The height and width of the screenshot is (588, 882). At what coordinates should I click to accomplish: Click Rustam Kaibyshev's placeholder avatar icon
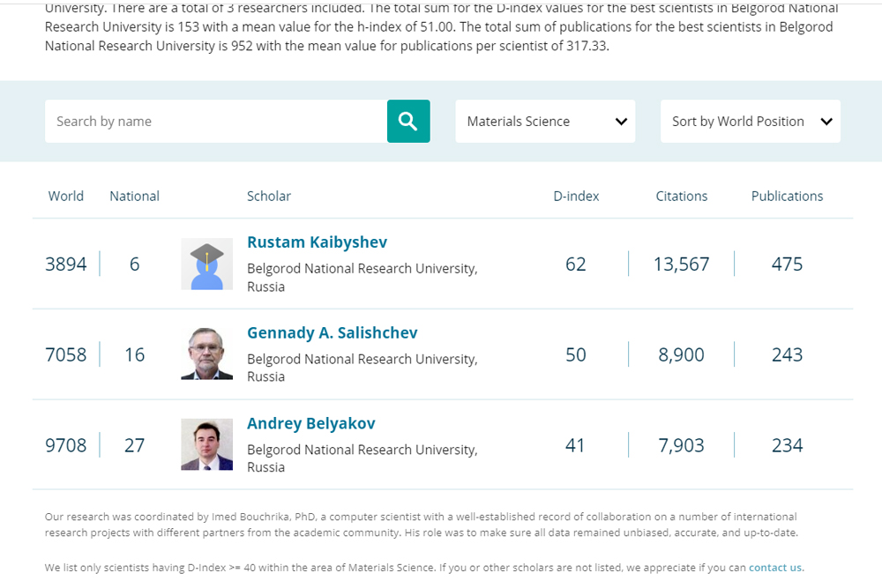pyautogui.click(x=206, y=264)
